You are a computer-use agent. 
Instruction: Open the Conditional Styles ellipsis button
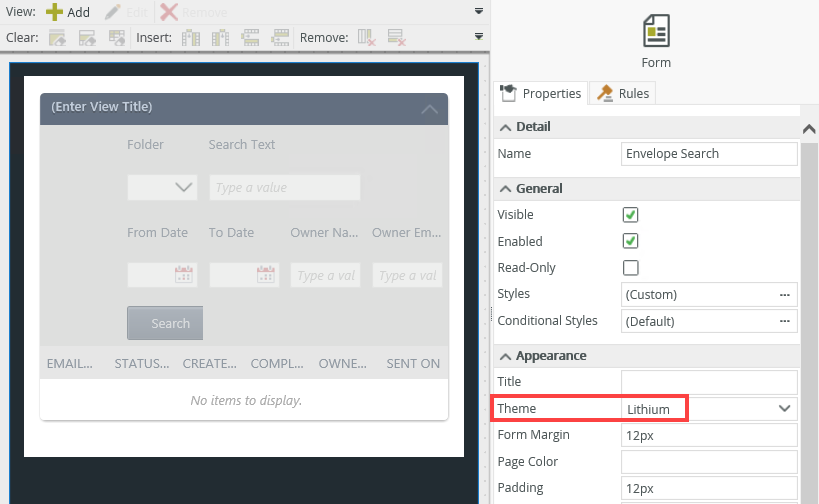click(x=785, y=321)
